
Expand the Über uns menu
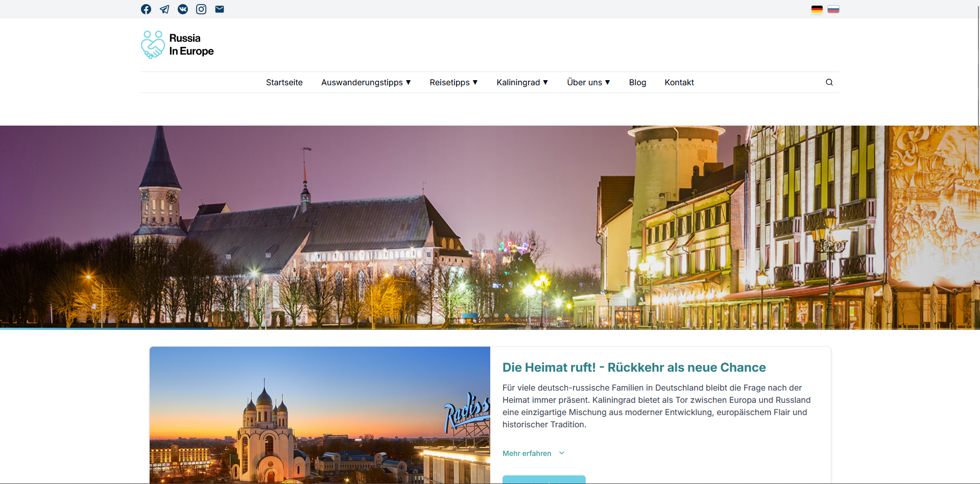click(x=588, y=82)
